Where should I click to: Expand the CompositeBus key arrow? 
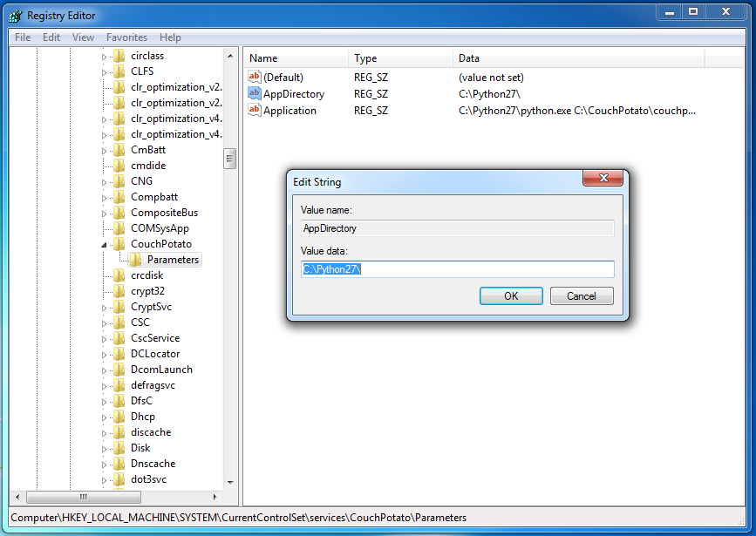(104, 214)
